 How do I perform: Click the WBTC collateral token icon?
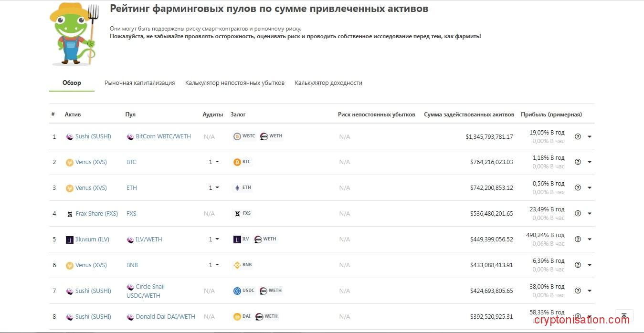(x=237, y=136)
